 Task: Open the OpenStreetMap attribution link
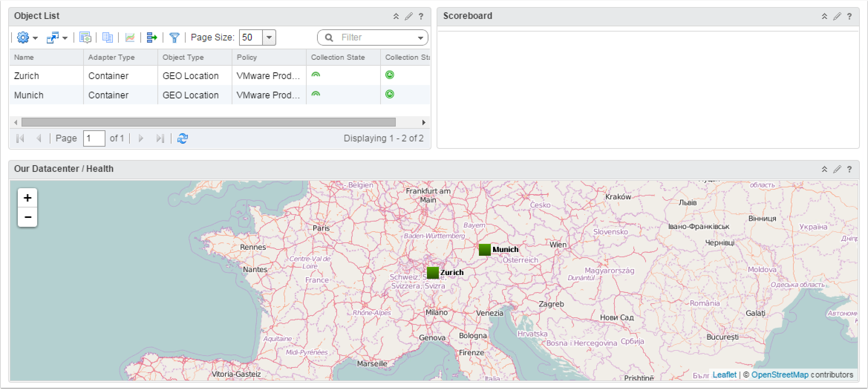pos(780,375)
